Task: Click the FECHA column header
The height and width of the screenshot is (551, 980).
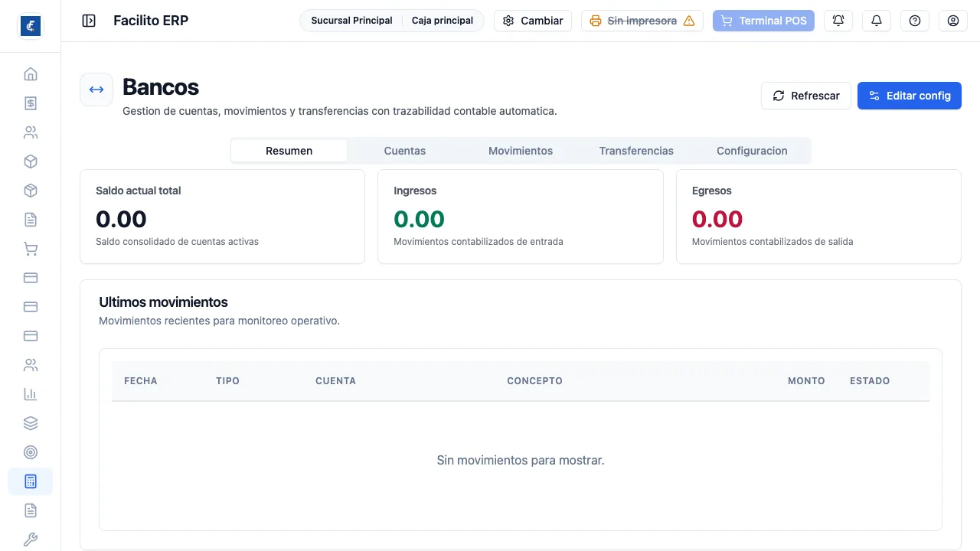Action: [141, 381]
